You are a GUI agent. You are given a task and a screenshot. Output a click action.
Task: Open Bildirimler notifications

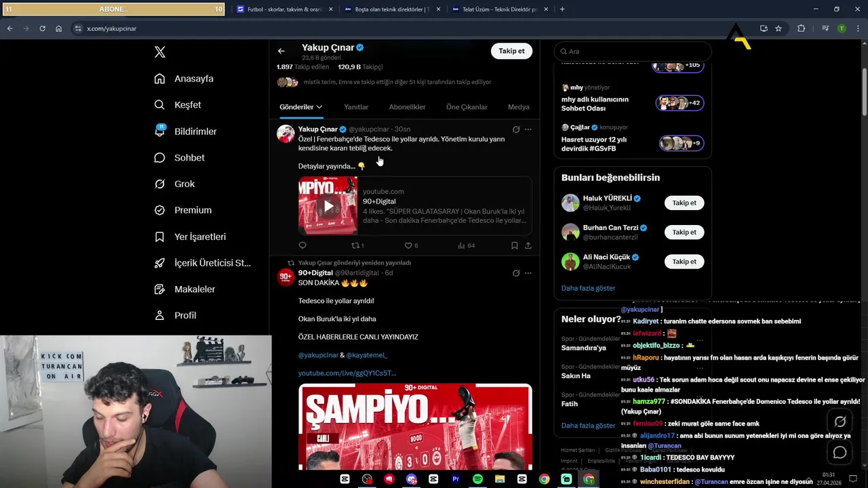tap(185, 131)
